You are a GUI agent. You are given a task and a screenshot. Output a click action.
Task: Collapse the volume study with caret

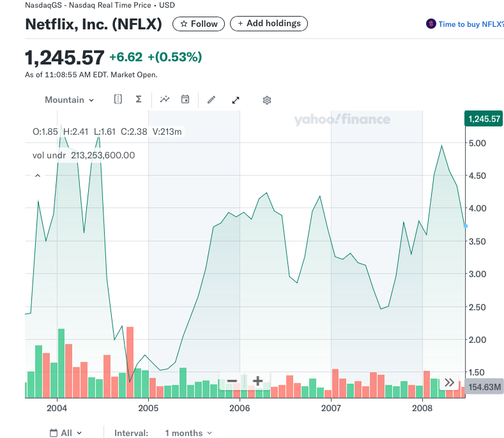click(x=37, y=175)
